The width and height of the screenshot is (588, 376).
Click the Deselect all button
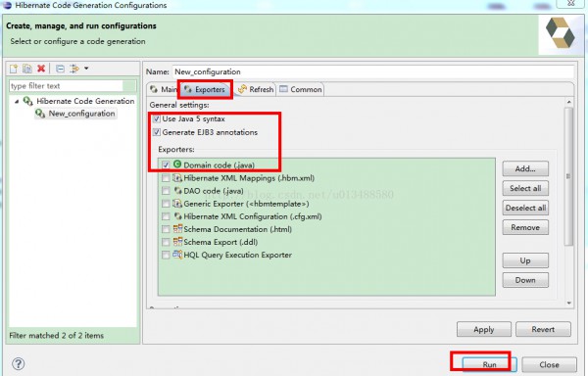(x=525, y=208)
